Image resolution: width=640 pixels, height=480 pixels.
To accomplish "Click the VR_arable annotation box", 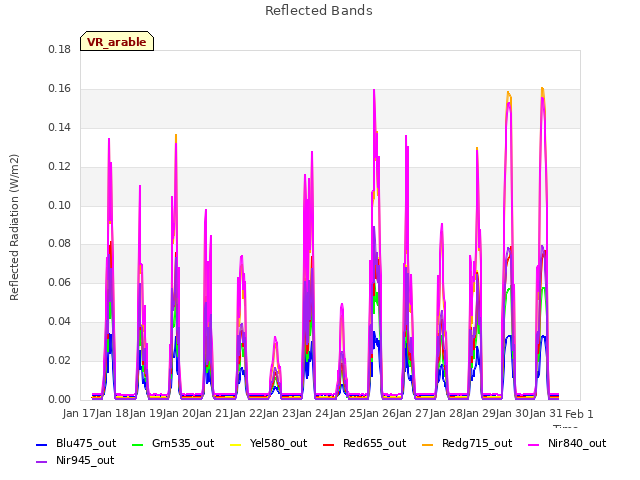I will point(117,41).
